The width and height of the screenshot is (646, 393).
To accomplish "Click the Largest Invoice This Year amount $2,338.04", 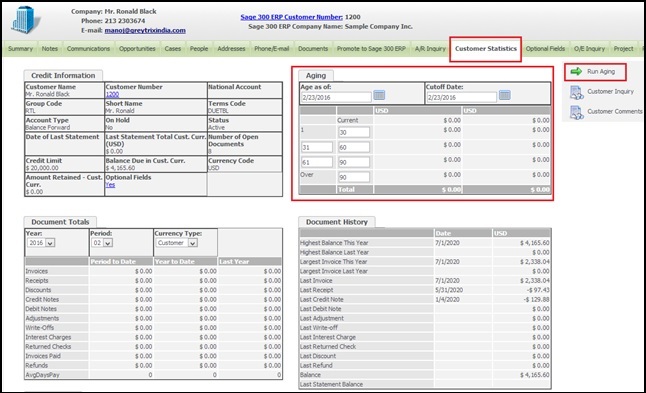I will (534, 262).
